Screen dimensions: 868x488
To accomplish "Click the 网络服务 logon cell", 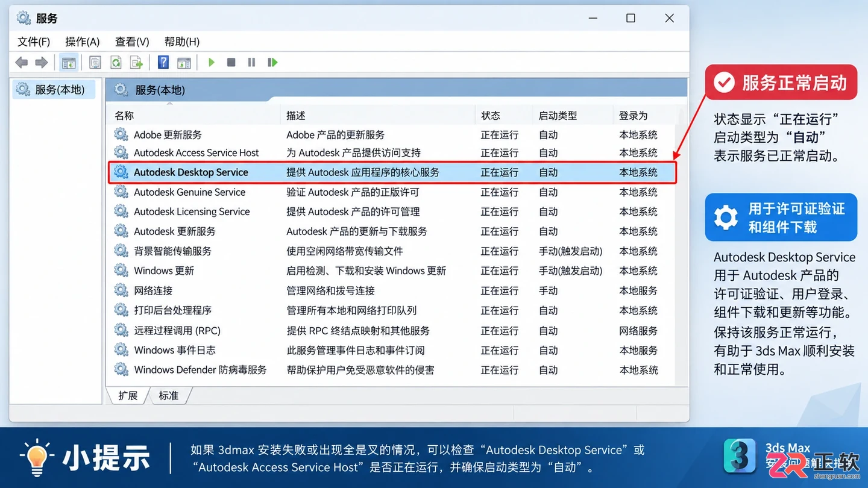I will point(638,331).
